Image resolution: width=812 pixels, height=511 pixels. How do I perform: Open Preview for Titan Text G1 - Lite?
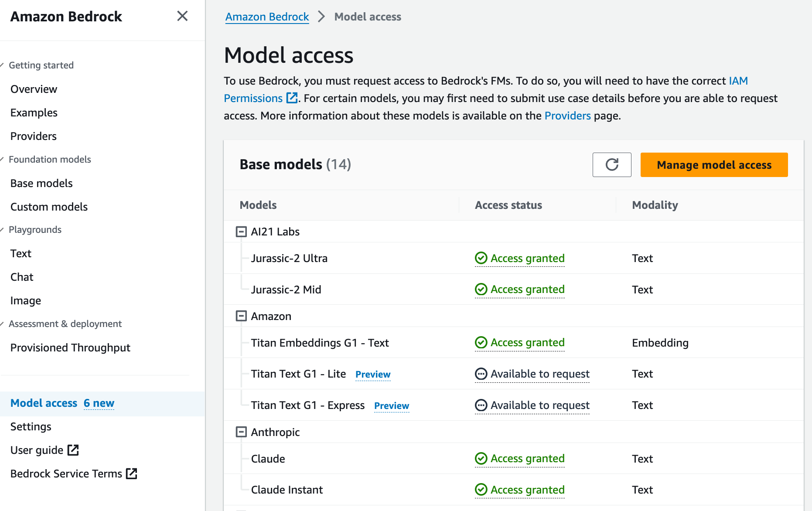click(x=373, y=374)
